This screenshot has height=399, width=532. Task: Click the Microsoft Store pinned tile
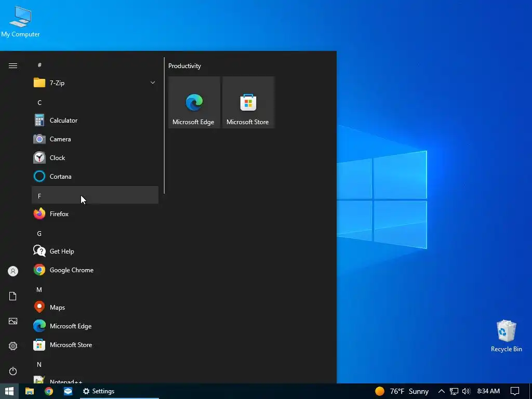[248, 102]
